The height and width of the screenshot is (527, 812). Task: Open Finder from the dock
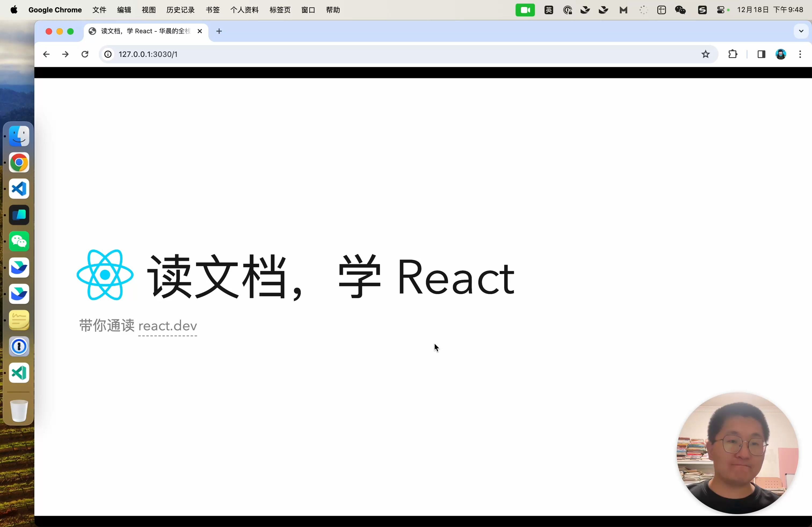[19, 136]
